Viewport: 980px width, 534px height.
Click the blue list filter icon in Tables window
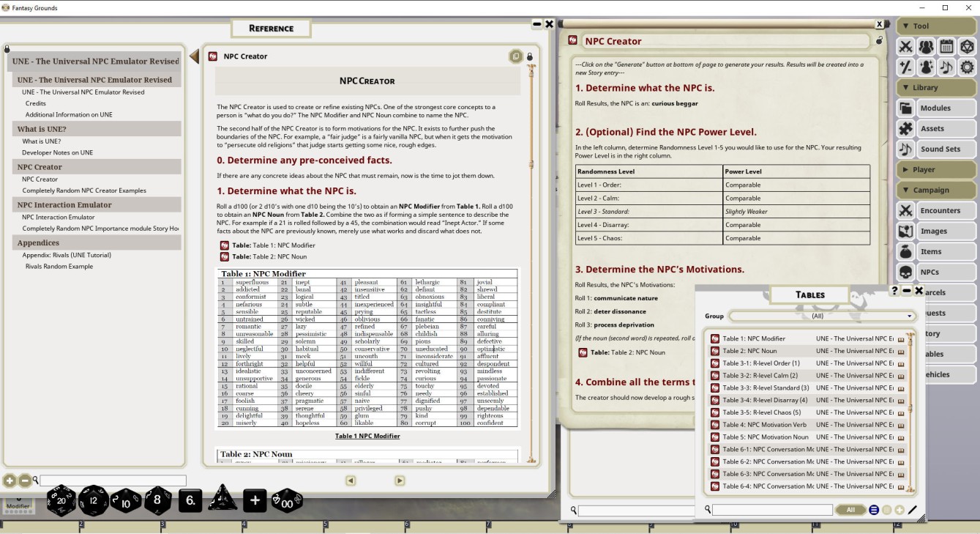[x=874, y=510]
